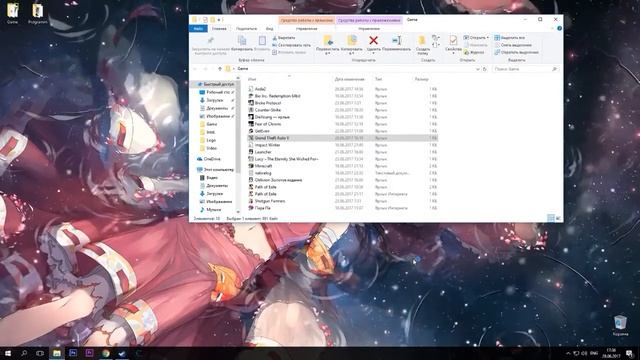640x360 pixels.
Task: Click the Copy icon in clipboard group
Action: [242, 40]
